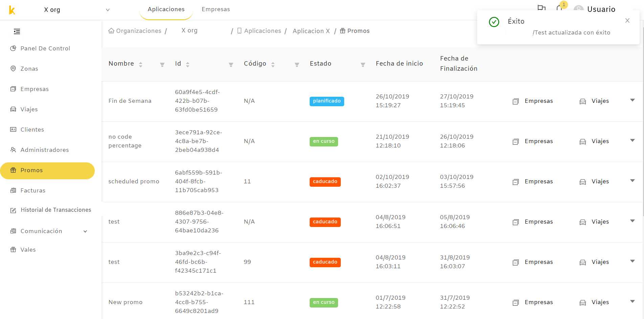The width and height of the screenshot is (644, 319).
Task: Expand the Fin de Semana row dropdown
Action: [632, 100]
